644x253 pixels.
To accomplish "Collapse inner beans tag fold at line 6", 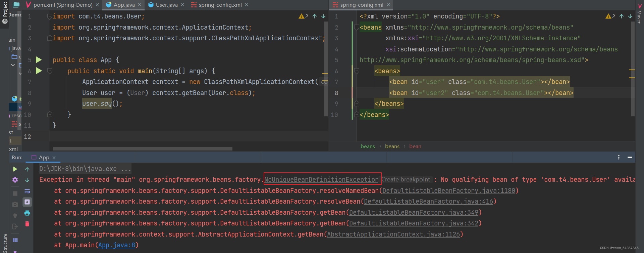I will coord(357,71).
